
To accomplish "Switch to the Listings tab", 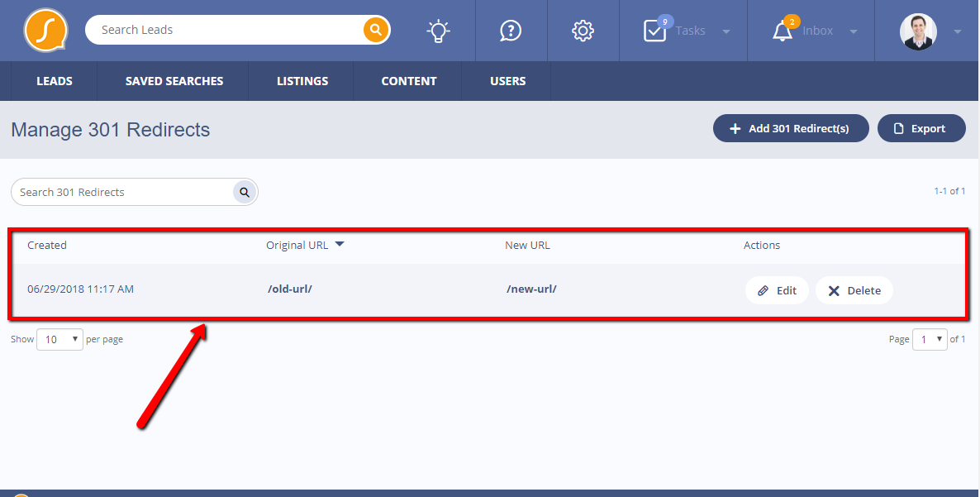I will [x=302, y=81].
